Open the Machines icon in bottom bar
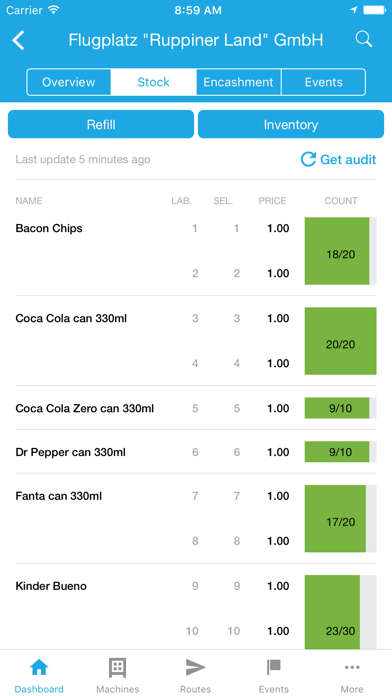 click(118, 667)
